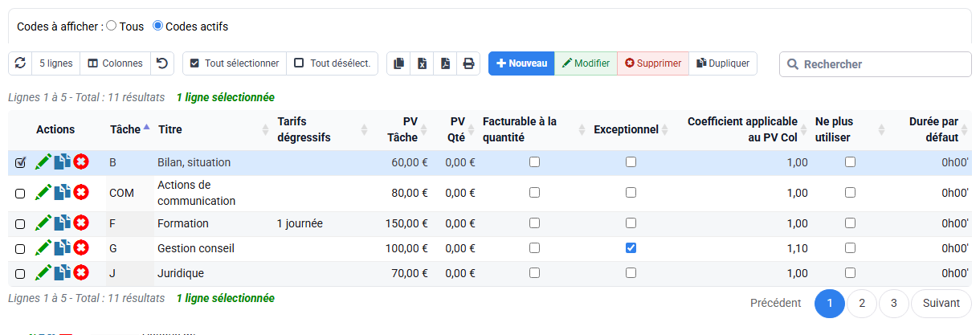This screenshot has height=335, width=980.
Task: Click the refresh table icon
Action: 20,63
